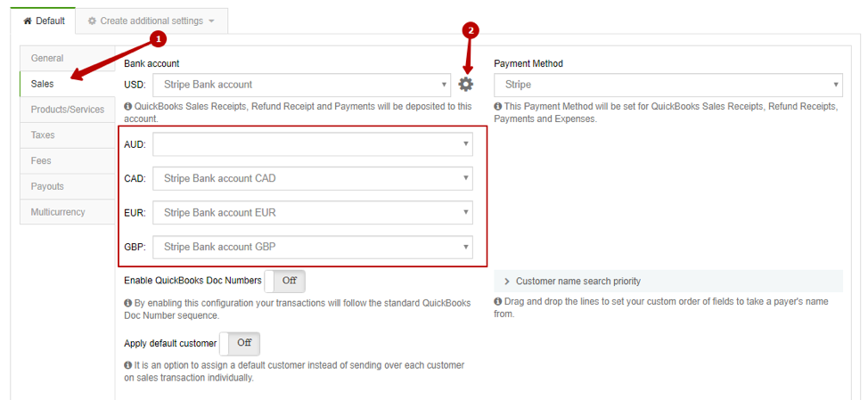This screenshot has width=868, height=400.
Task: Open the Payouts settings section
Action: point(67,186)
